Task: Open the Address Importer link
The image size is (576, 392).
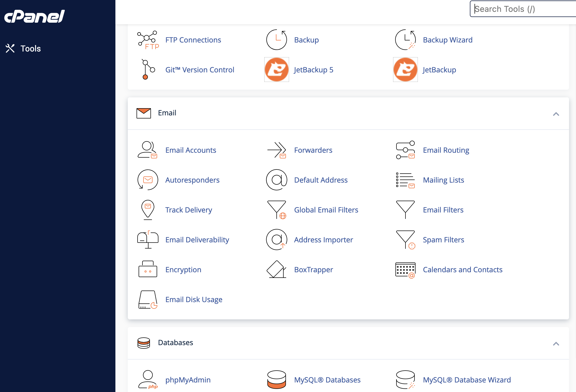Action: [x=324, y=240]
